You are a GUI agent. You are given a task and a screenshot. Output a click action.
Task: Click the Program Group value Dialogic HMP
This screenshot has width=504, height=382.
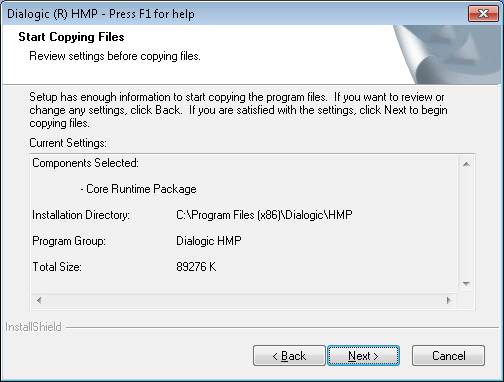209,241
